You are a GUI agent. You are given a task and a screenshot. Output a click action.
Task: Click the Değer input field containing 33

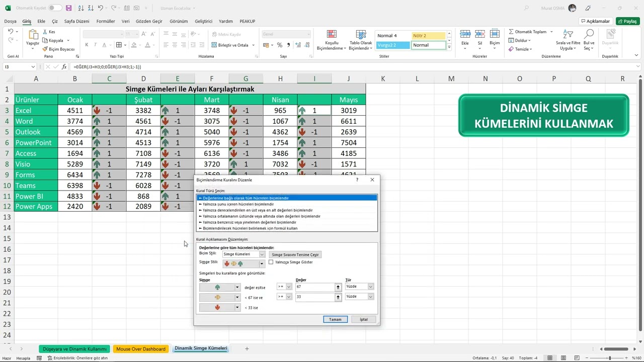pyautogui.click(x=315, y=297)
